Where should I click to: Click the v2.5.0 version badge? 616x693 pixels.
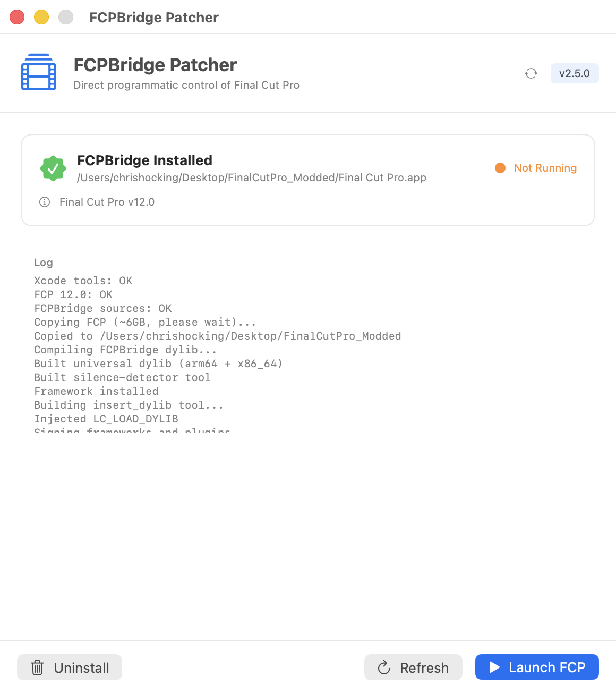pyautogui.click(x=575, y=73)
